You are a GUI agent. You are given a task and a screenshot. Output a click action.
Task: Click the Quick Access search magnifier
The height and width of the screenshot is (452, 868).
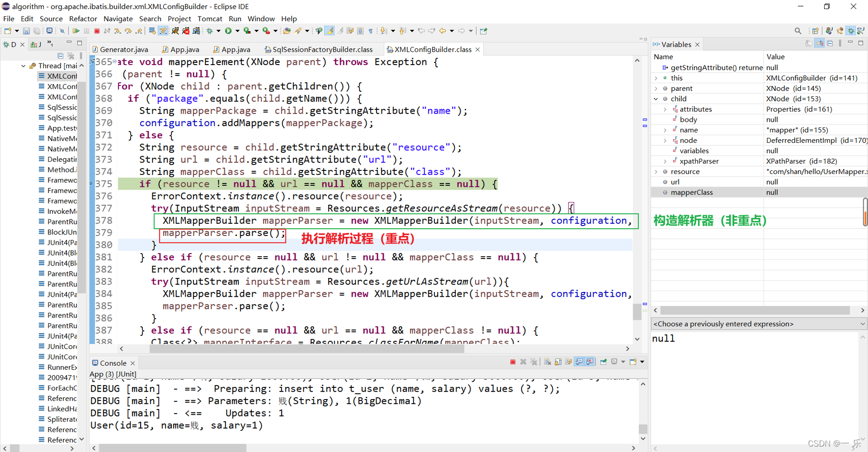coord(798,31)
